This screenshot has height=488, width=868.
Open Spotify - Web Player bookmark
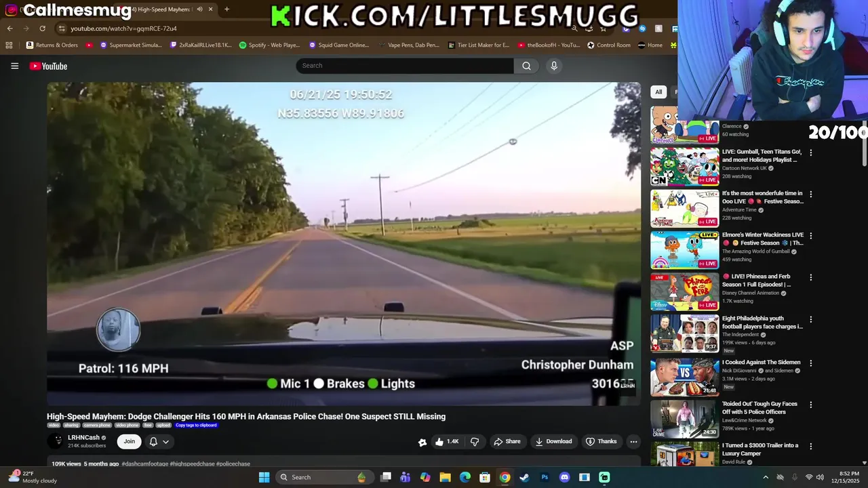coord(270,45)
